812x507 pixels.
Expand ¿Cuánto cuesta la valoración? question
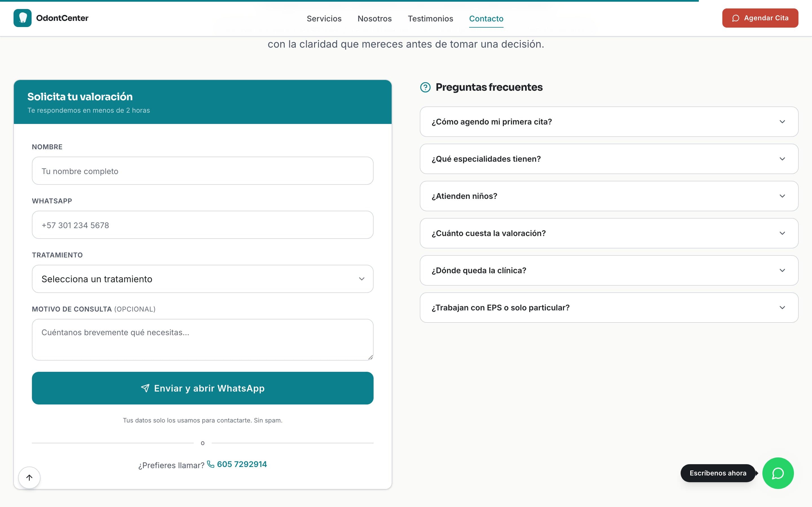609,234
